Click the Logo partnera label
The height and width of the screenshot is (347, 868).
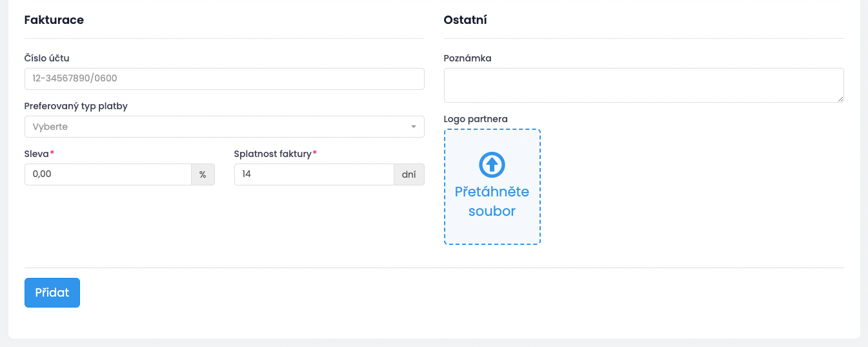click(476, 119)
